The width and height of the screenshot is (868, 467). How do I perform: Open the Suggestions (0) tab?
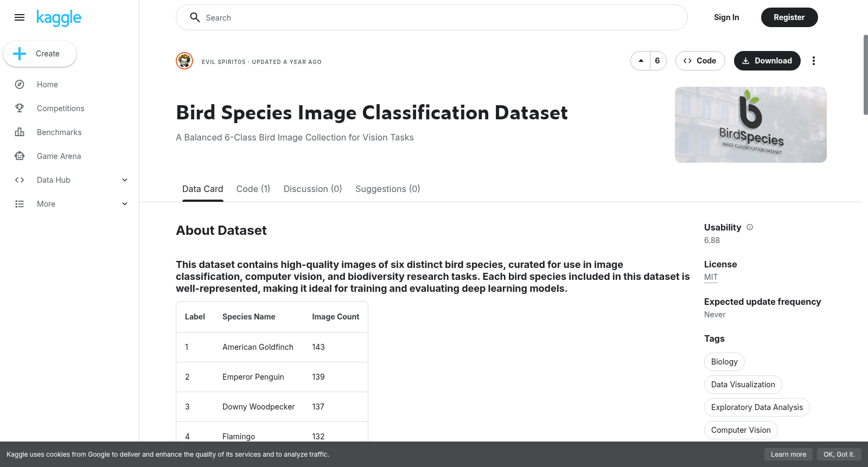pyautogui.click(x=388, y=189)
